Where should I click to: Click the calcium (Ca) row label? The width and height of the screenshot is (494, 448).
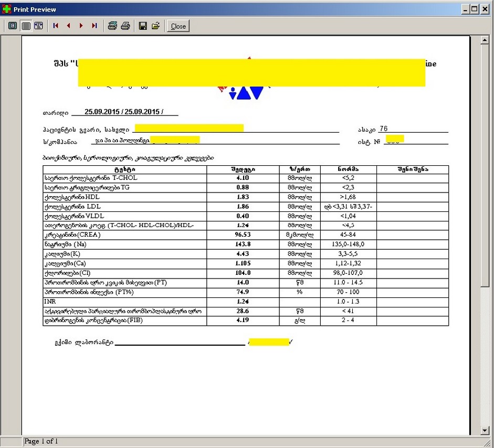click(x=65, y=263)
